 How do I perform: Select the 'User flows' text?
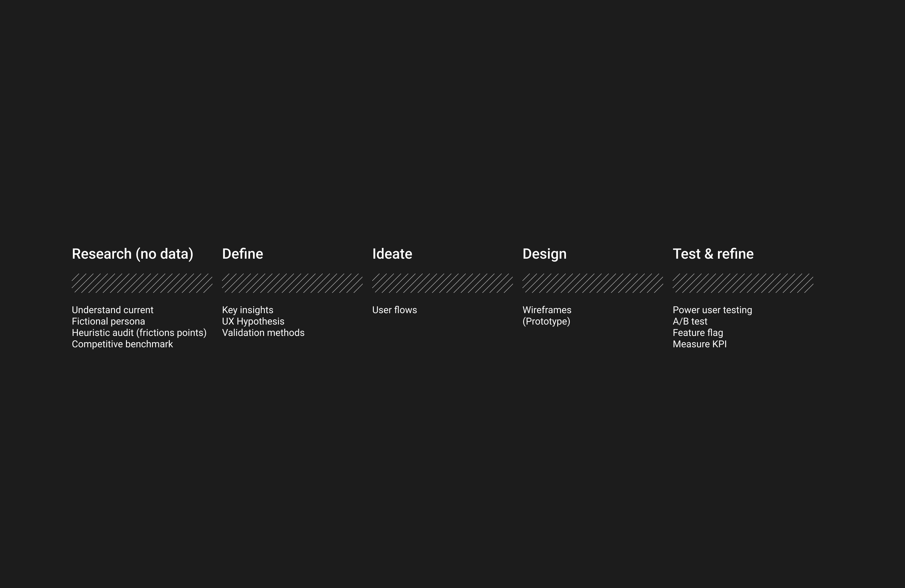(x=394, y=310)
